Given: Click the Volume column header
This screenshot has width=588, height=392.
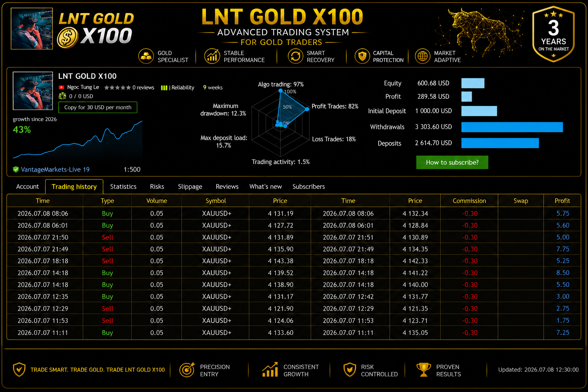Looking at the screenshot, I should pos(157,201).
